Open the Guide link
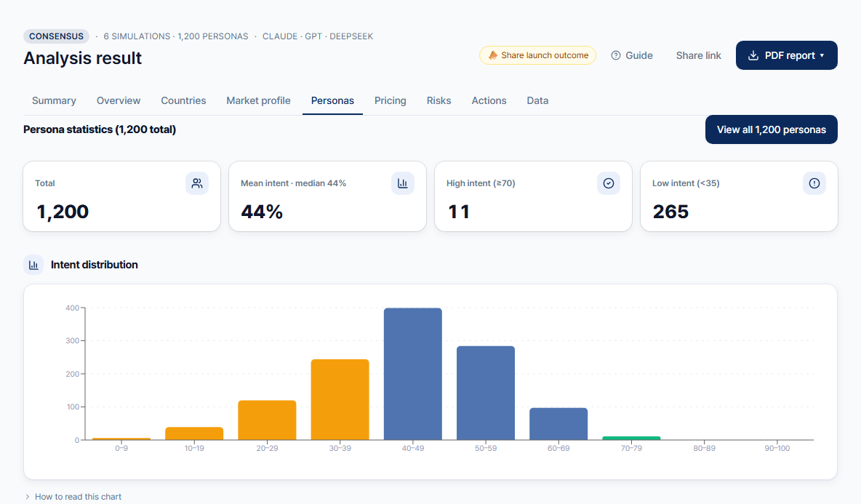Screen dimensions: 861x504 pyautogui.click(x=632, y=55)
